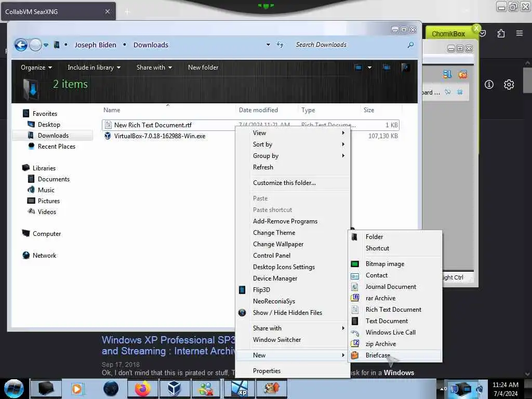Click the browser extensions puzzle icon

(501, 33)
